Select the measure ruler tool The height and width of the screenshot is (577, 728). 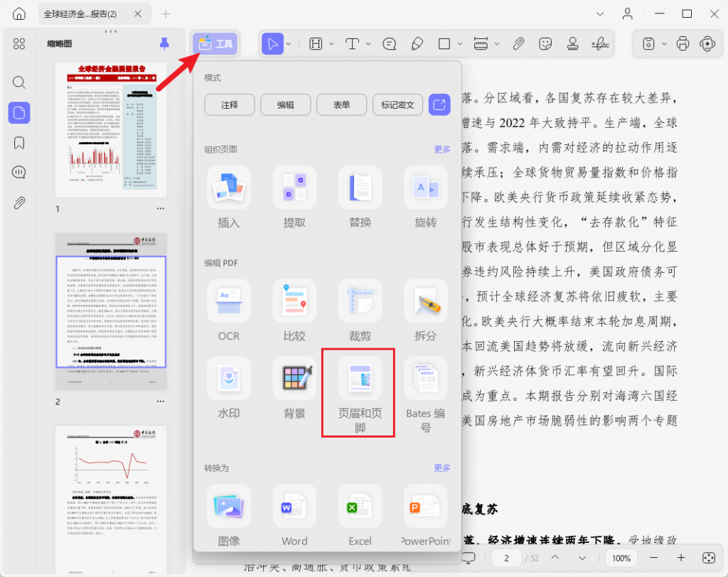(x=481, y=43)
